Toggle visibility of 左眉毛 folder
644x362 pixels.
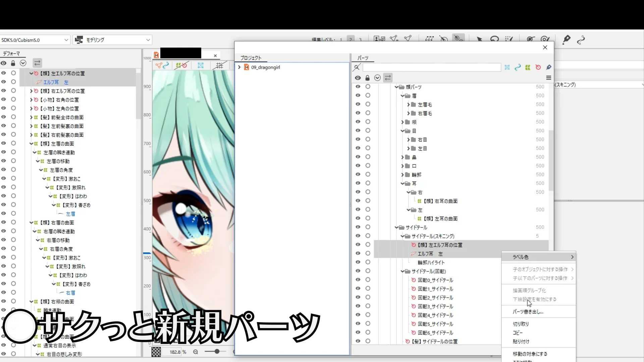click(358, 104)
